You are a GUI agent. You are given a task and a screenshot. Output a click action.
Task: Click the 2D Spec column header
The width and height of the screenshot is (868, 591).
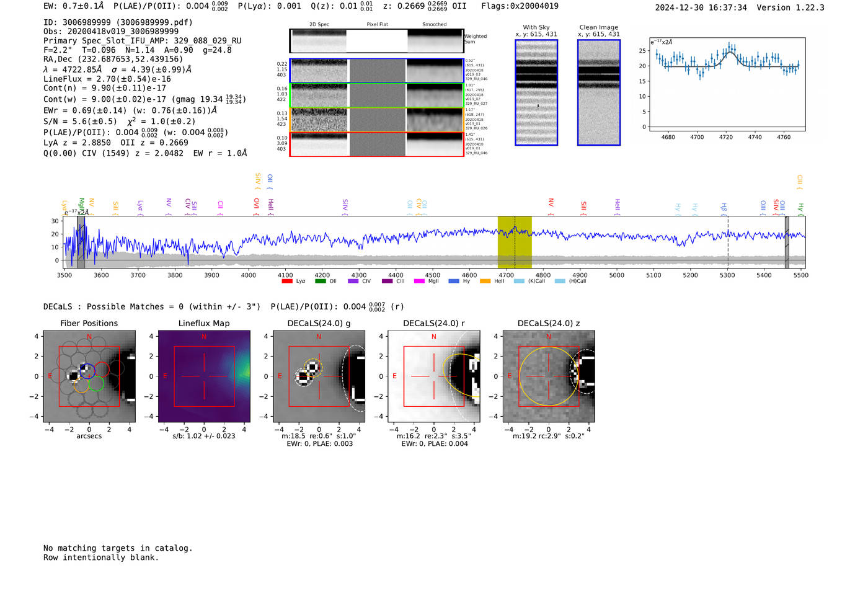(x=319, y=25)
